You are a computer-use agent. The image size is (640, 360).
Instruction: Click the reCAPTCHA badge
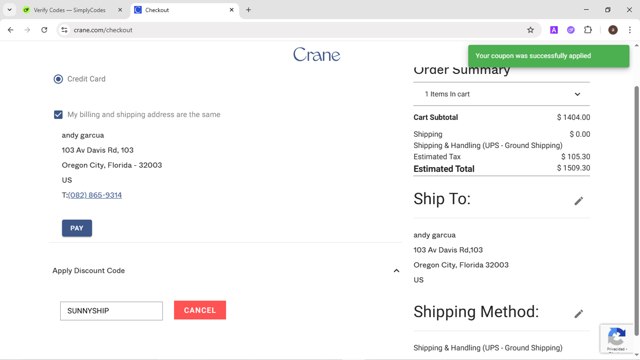pyautogui.click(x=616, y=338)
